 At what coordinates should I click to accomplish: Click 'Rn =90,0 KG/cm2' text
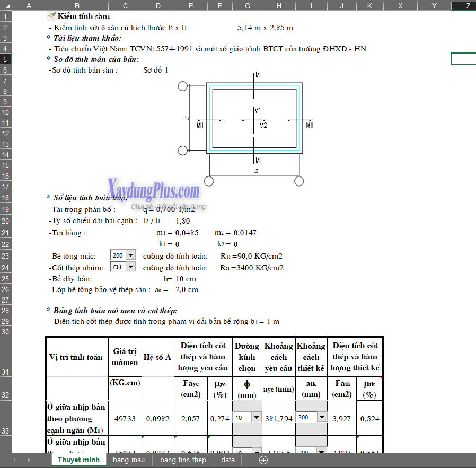251,256
